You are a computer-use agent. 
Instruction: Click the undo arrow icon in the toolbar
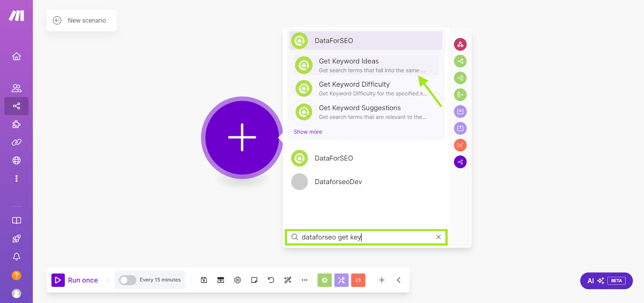[271, 280]
